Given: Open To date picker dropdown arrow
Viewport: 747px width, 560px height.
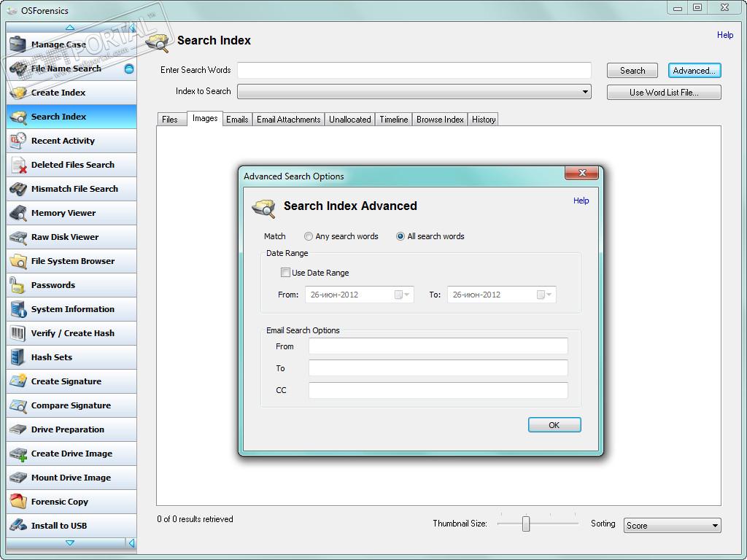Looking at the screenshot, I should (x=549, y=295).
